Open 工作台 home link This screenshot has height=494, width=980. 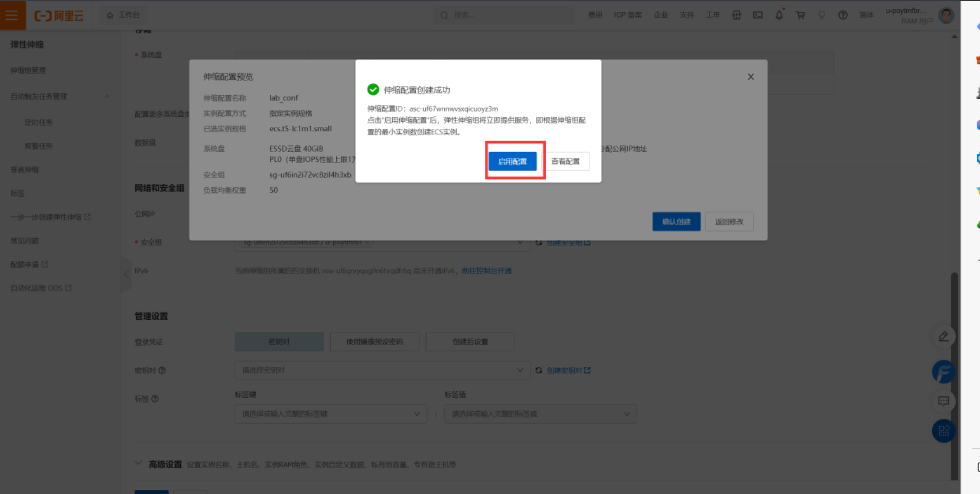[123, 15]
